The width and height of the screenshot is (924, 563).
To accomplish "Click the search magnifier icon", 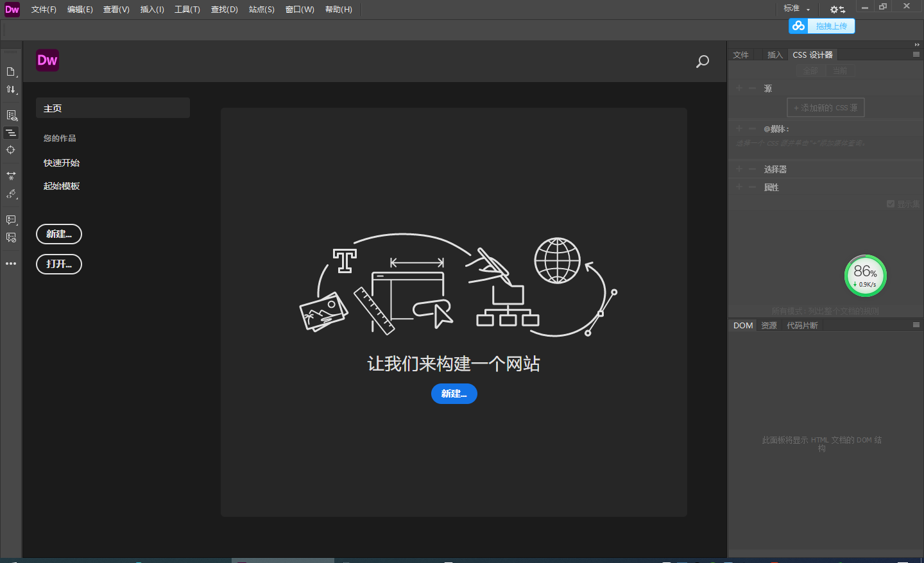I will [703, 62].
